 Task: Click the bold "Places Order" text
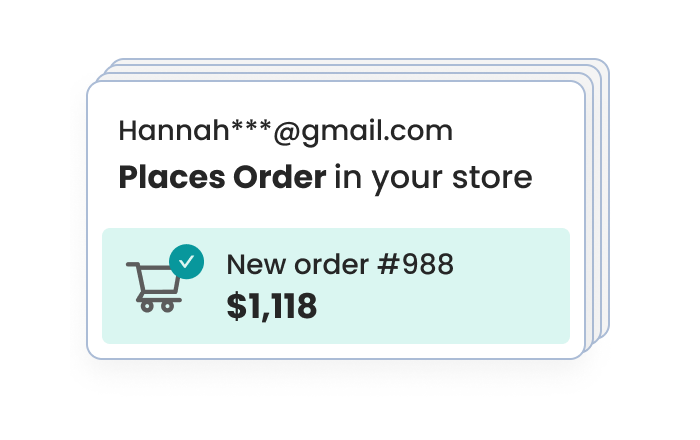(222, 178)
